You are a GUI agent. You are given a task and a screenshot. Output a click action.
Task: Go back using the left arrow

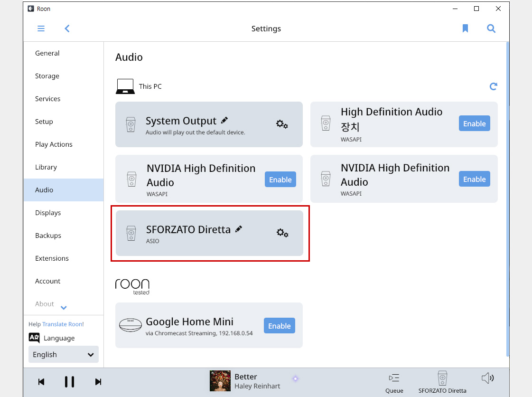click(67, 28)
